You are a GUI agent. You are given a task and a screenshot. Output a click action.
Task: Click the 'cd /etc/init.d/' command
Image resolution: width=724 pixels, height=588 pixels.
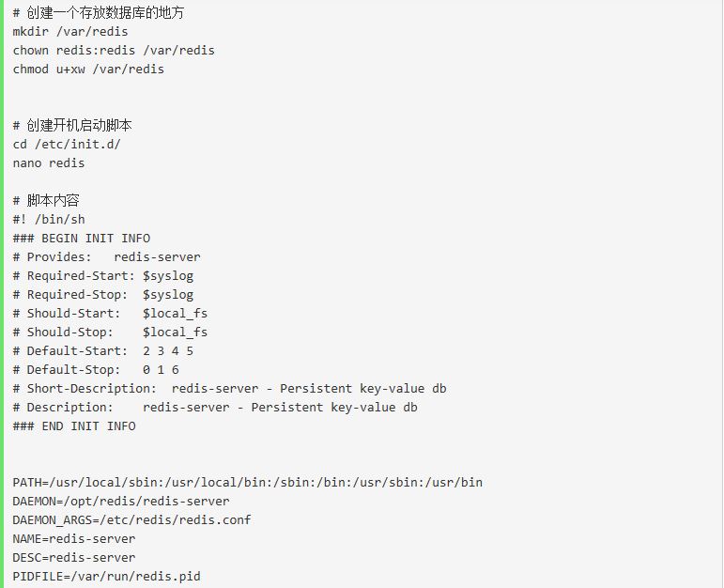(x=67, y=144)
